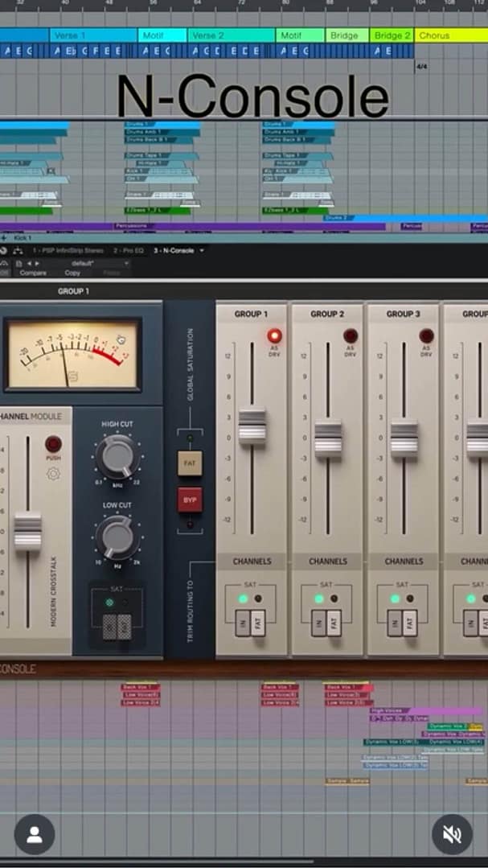
Task: Open the profile avatar icon
Action: coord(35,835)
